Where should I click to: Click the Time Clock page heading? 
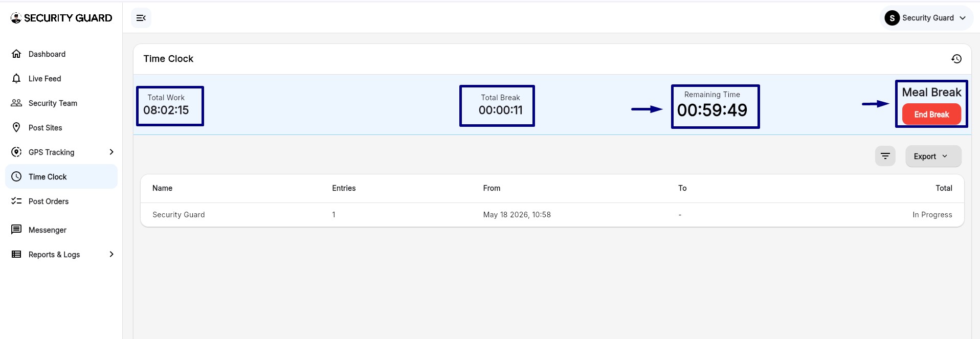click(x=168, y=59)
